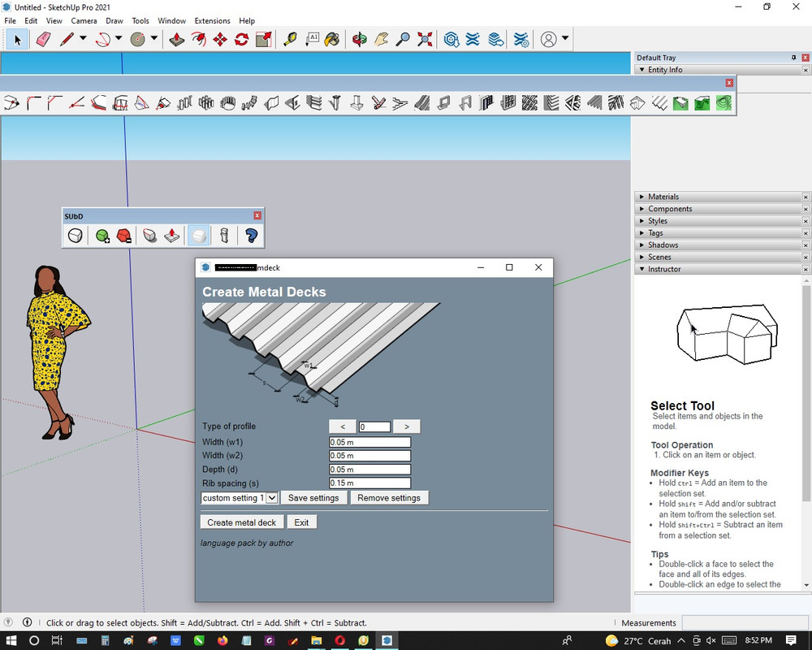Select the Tape Measure tool
Image resolution: width=812 pixels, height=650 pixels.
pos(291,39)
